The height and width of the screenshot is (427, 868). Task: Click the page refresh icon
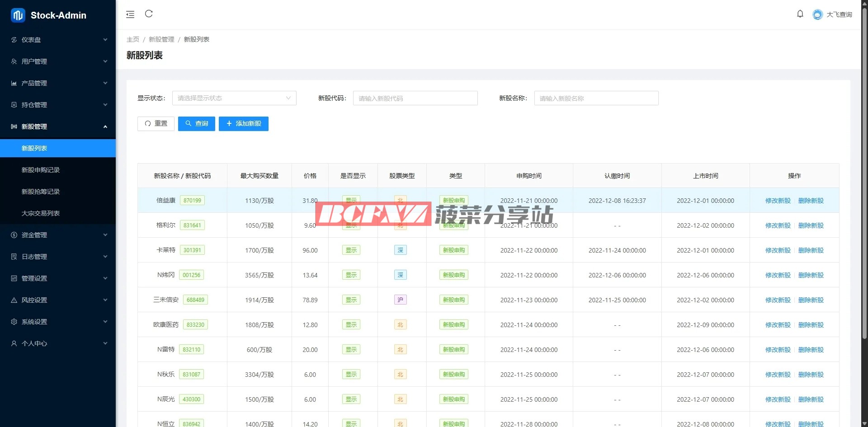[149, 14]
